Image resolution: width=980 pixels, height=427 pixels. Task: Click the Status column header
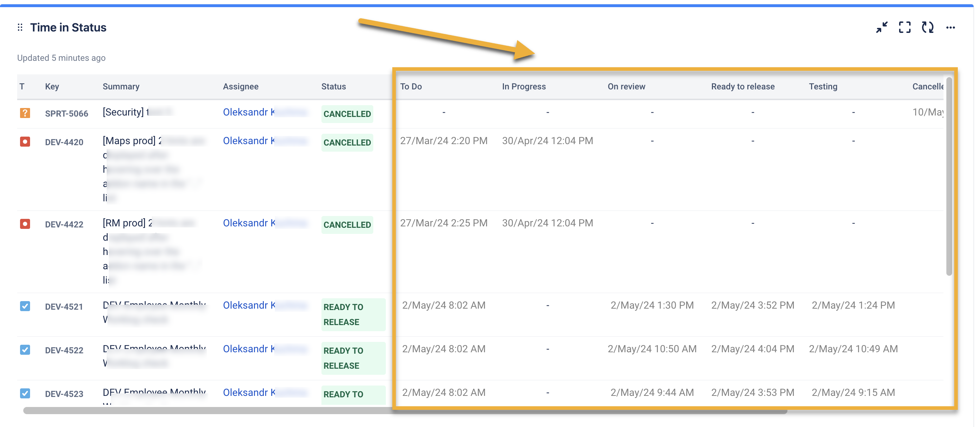pyautogui.click(x=334, y=86)
